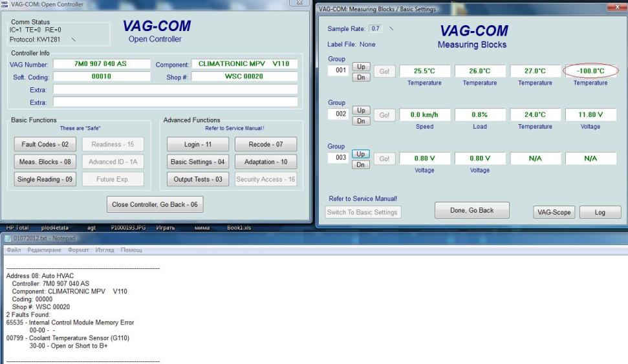Click Meas. Blocks - 08 button

[x=40, y=162]
